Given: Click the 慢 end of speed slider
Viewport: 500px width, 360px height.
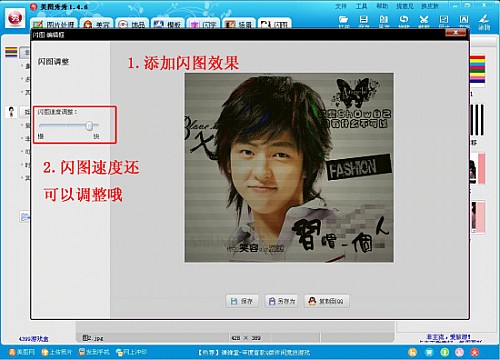Looking at the screenshot, I should (x=41, y=136).
